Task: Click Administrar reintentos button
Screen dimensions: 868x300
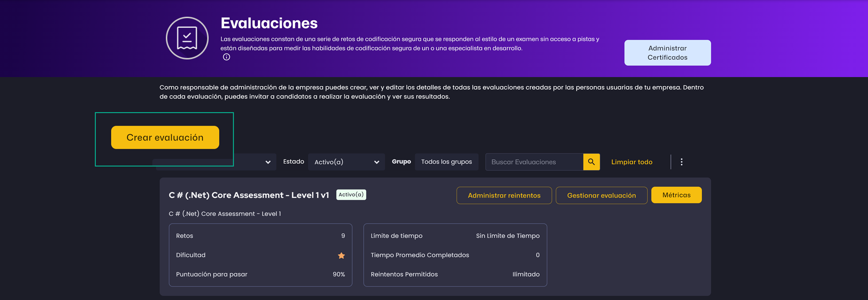Action: [504, 196]
